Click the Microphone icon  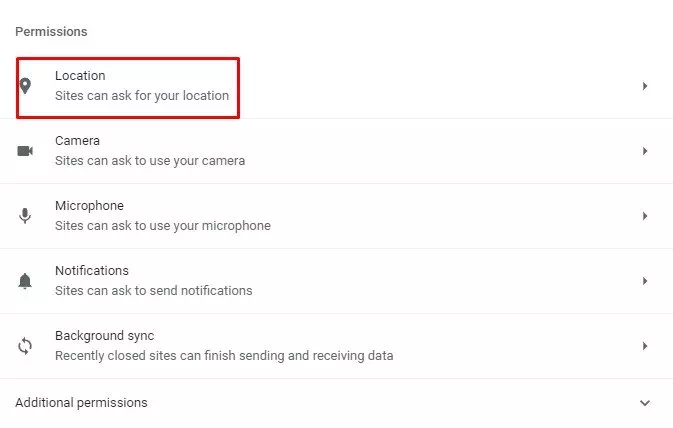(26, 216)
